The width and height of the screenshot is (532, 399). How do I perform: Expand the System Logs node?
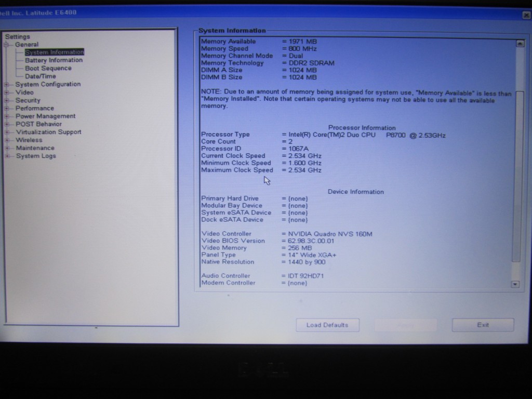pyautogui.click(x=7, y=156)
